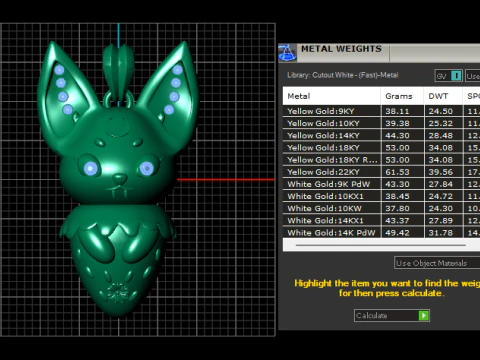Click the 28.48 DWT value

(441, 136)
